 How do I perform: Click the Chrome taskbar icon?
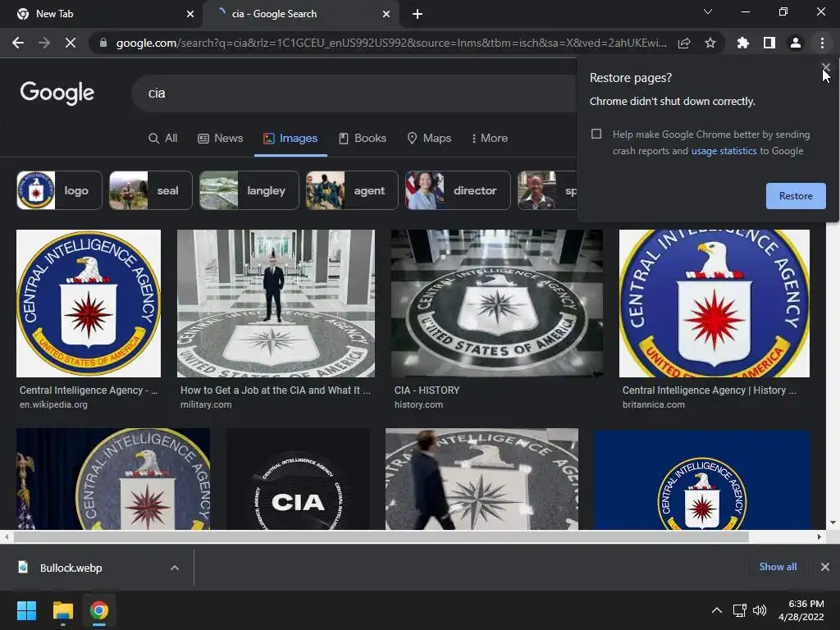pyautogui.click(x=99, y=610)
